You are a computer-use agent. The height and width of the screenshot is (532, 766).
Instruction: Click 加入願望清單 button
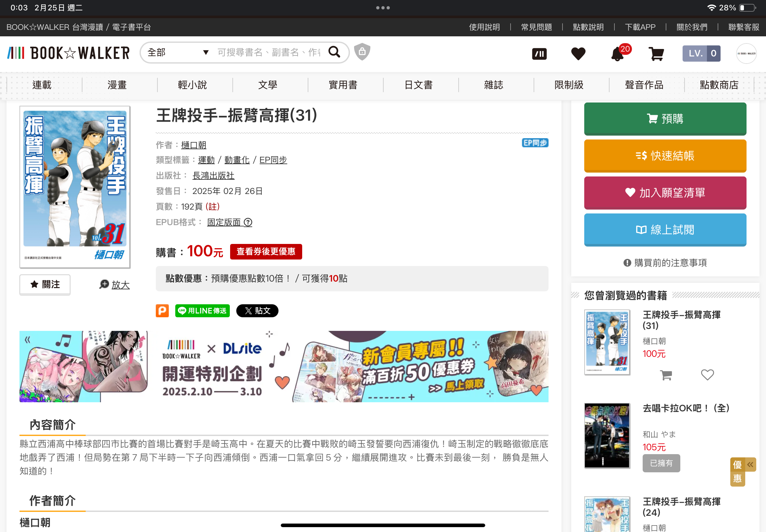665,193
